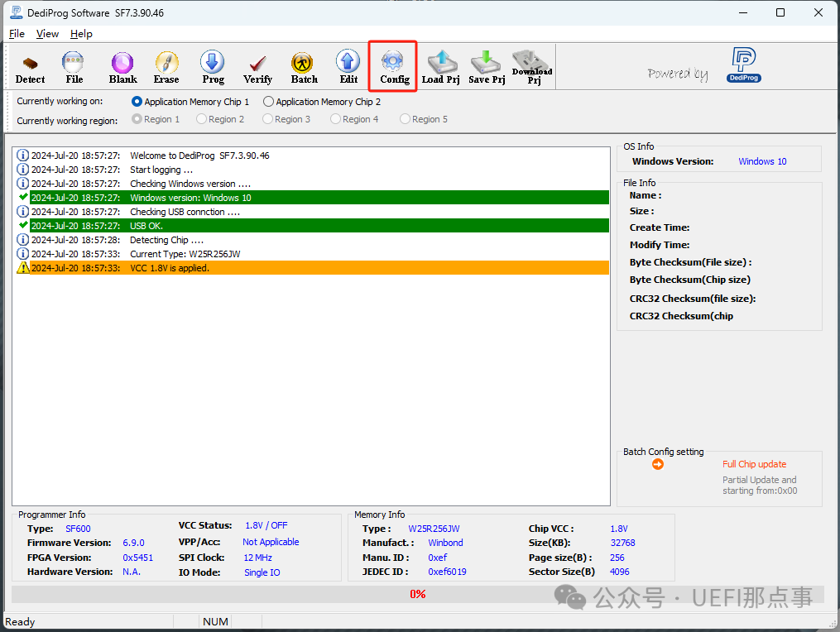Screen dimensions: 840x632
Task: Open the View menu
Action: pyautogui.click(x=47, y=34)
